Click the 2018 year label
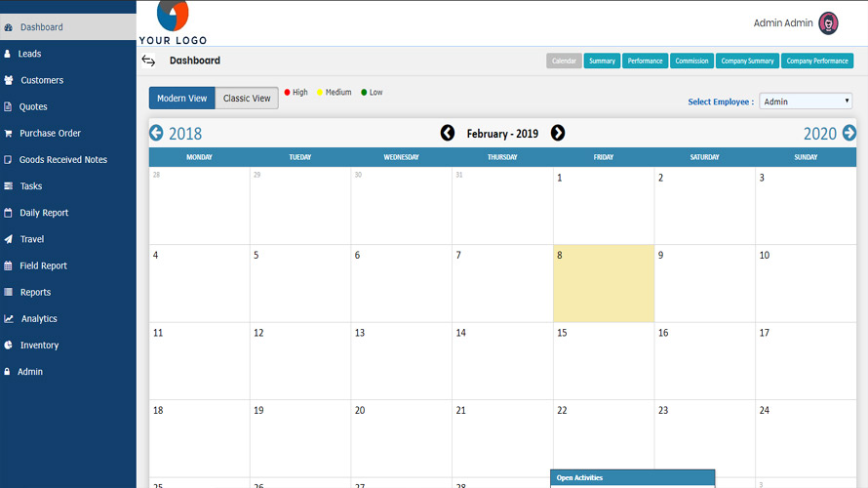Image resolution: width=868 pixels, height=488 pixels. [185, 134]
